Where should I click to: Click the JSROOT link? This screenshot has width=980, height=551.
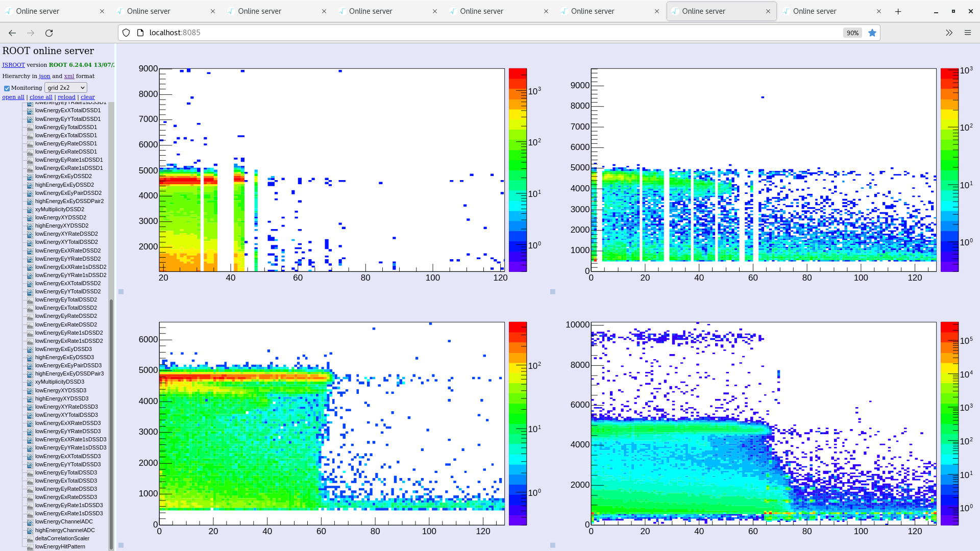point(13,65)
